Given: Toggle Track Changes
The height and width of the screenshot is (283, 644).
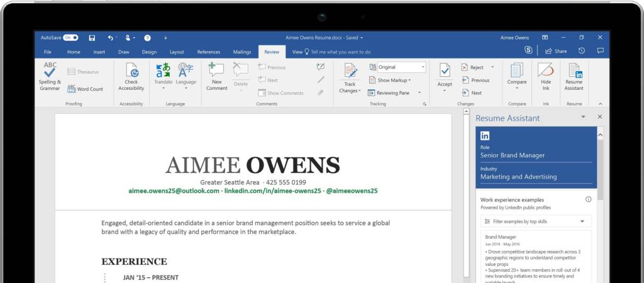Looking at the screenshot, I should tap(350, 78).
